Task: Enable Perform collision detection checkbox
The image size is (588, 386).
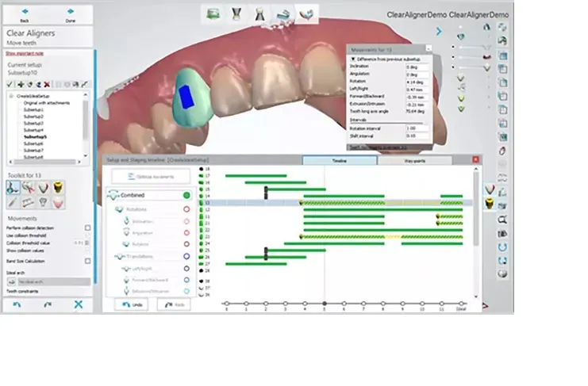Action: point(87,227)
